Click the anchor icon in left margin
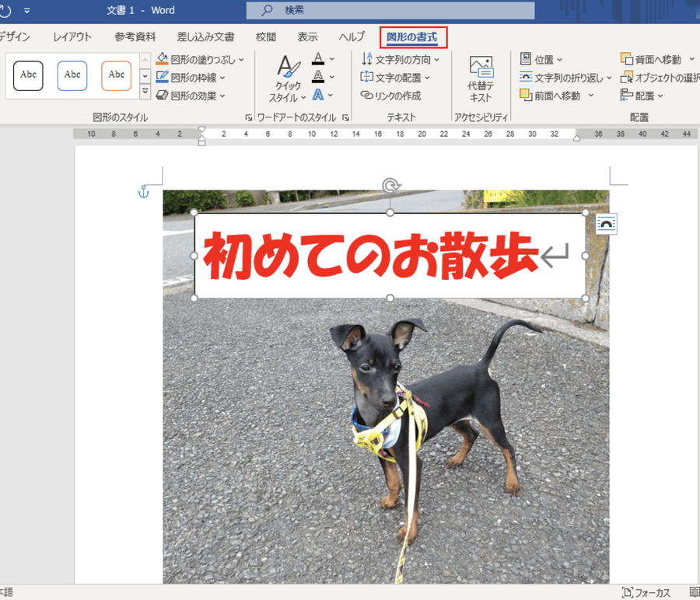Viewport: 700px width, 600px height. pyautogui.click(x=143, y=191)
